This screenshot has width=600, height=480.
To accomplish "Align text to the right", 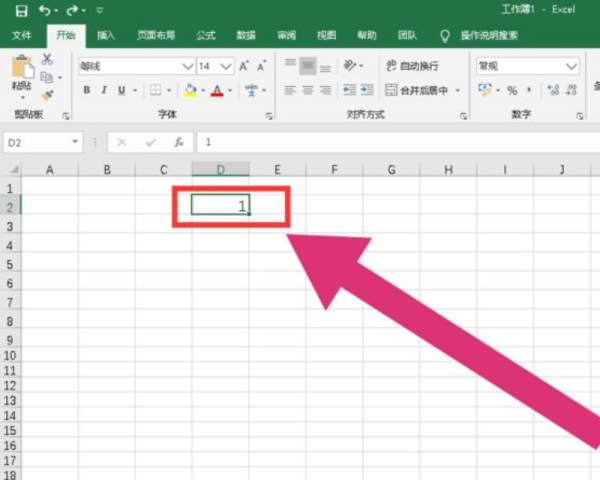I will [x=325, y=90].
